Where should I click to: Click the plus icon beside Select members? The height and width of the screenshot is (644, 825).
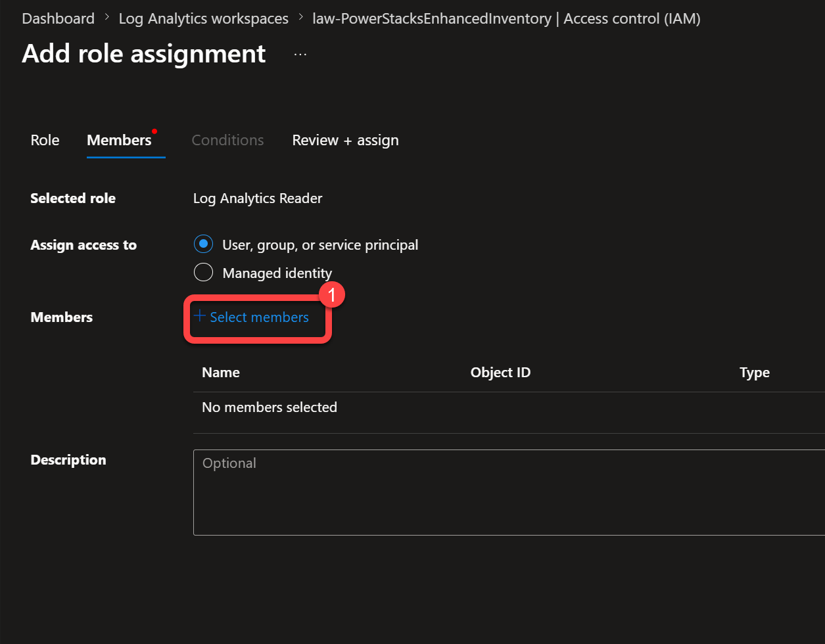(200, 316)
